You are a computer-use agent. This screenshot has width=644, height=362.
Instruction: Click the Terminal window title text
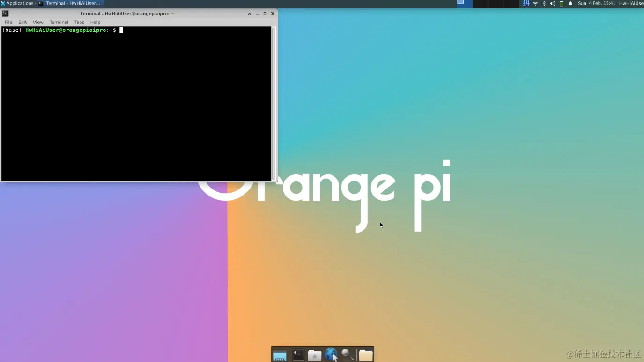pyautogui.click(x=127, y=14)
